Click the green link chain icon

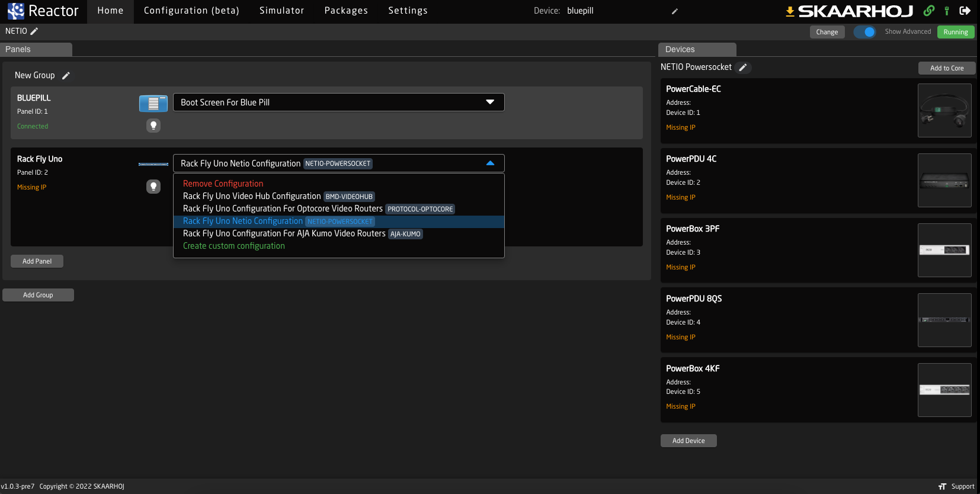point(929,11)
